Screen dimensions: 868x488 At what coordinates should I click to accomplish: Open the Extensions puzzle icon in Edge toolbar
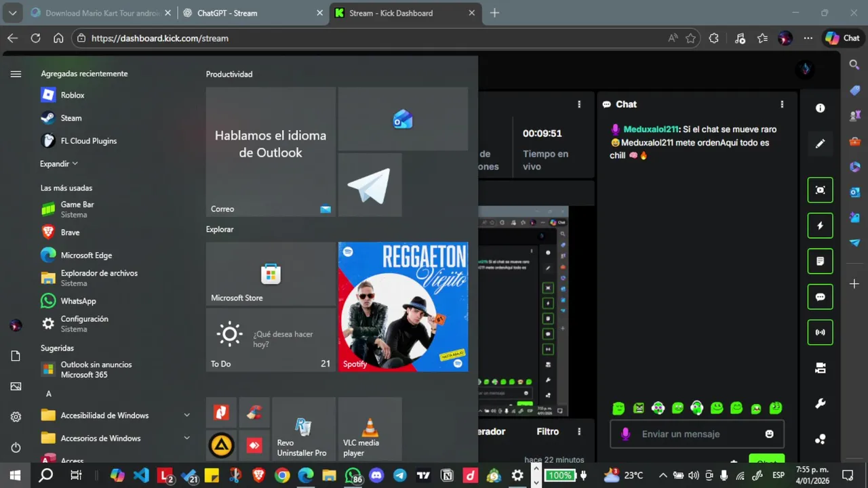point(713,38)
